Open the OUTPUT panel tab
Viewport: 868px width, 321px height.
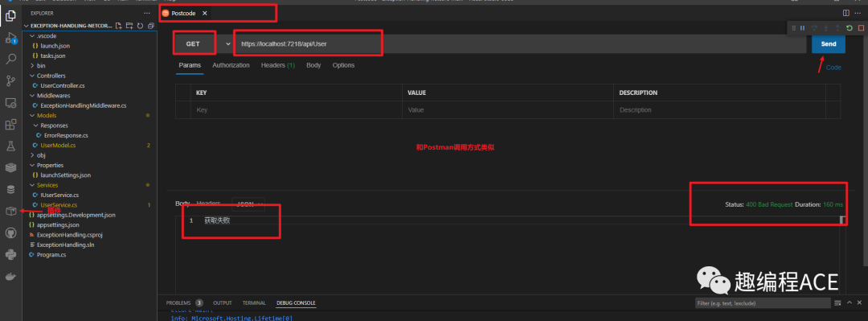pos(223,303)
